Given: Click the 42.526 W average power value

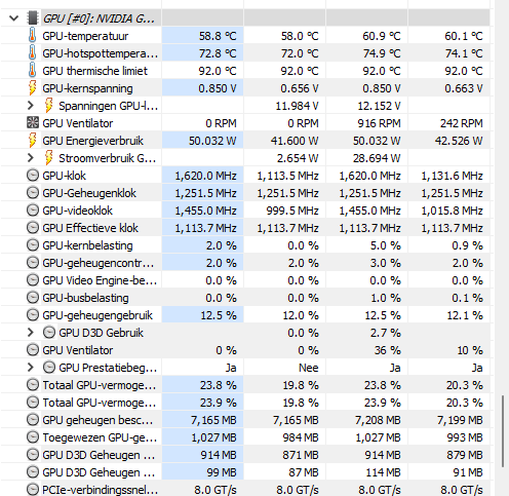Looking at the screenshot, I should [x=459, y=141].
